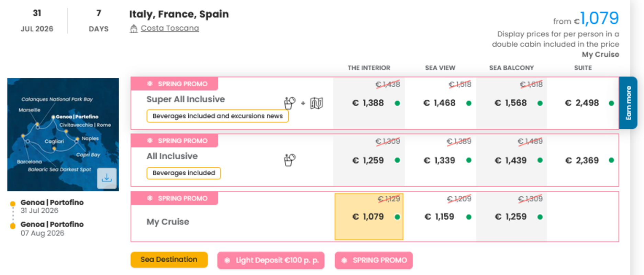
Task: Click the ship icon beside Costa Toscana
Action: click(134, 29)
